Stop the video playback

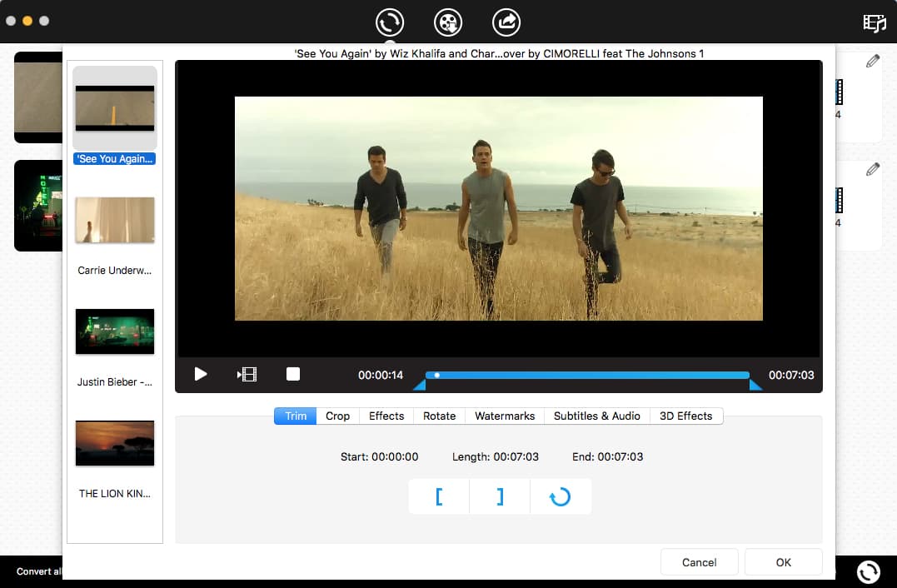click(293, 374)
